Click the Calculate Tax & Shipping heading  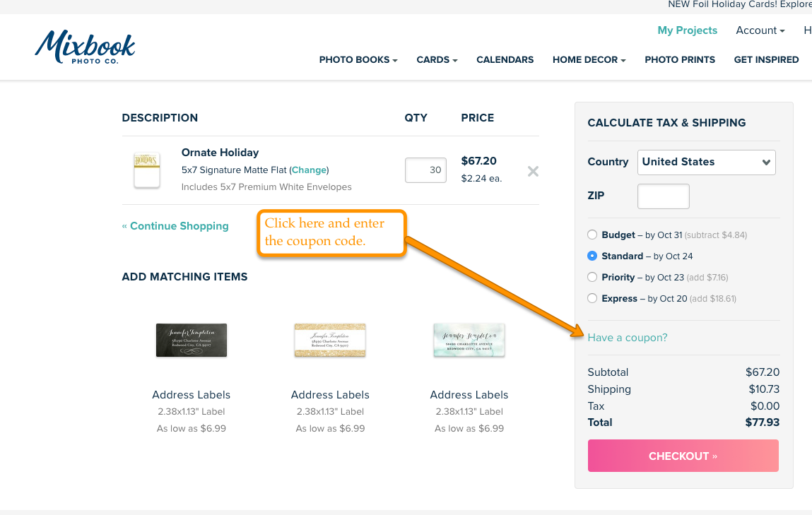click(666, 123)
